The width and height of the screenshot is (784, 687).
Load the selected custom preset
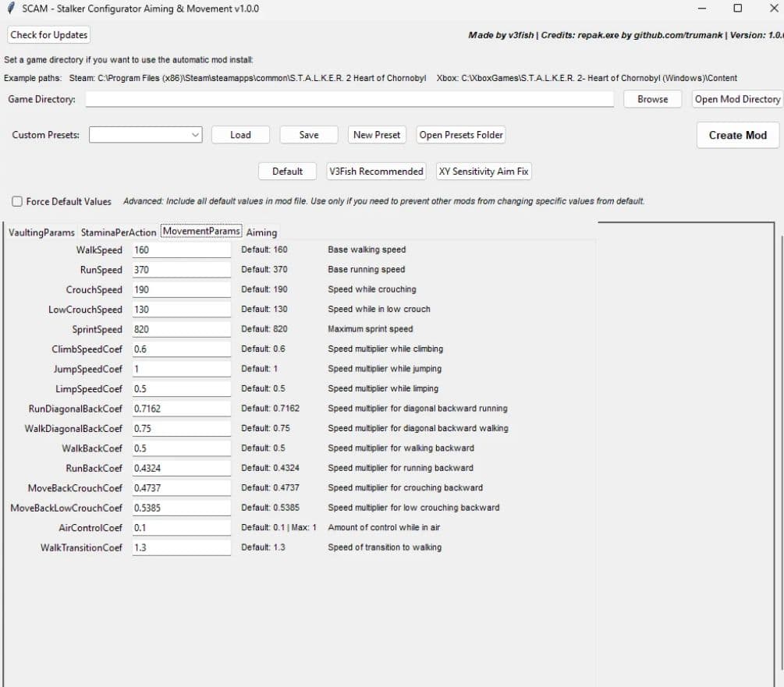pos(240,135)
